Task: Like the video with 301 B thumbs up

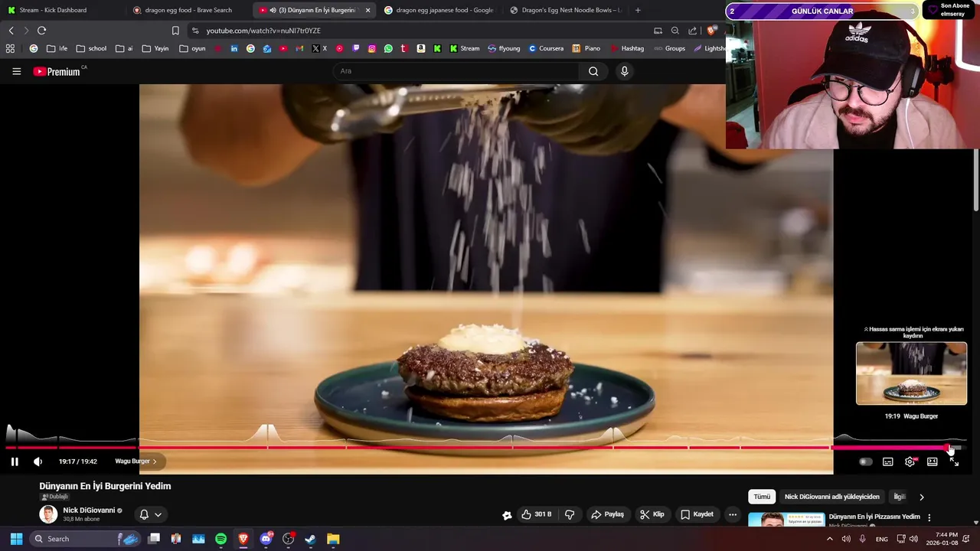Action: click(x=536, y=514)
